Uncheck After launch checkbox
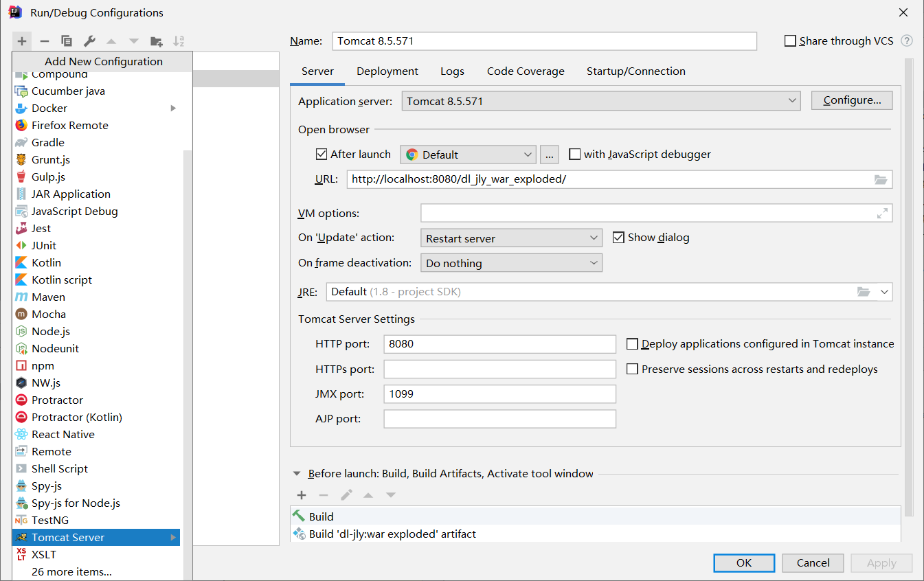The width and height of the screenshot is (924, 581). pos(321,155)
